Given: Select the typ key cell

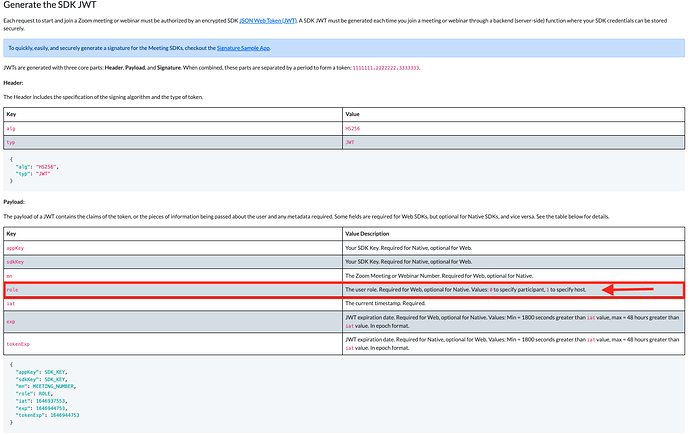Looking at the screenshot, I should (x=173, y=143).
